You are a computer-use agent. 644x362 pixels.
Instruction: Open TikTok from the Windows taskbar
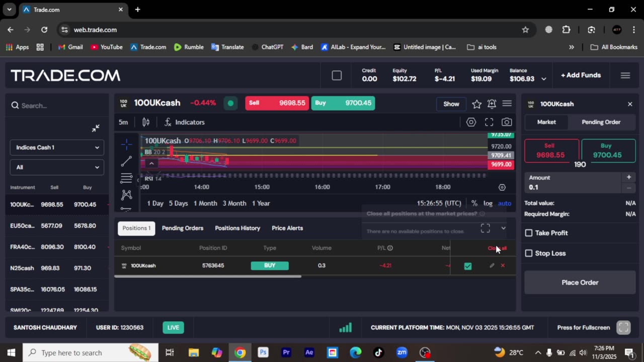point(378,352)
